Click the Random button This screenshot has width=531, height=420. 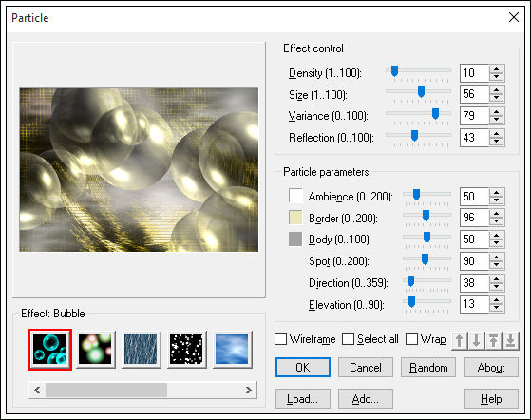(428, 368)
